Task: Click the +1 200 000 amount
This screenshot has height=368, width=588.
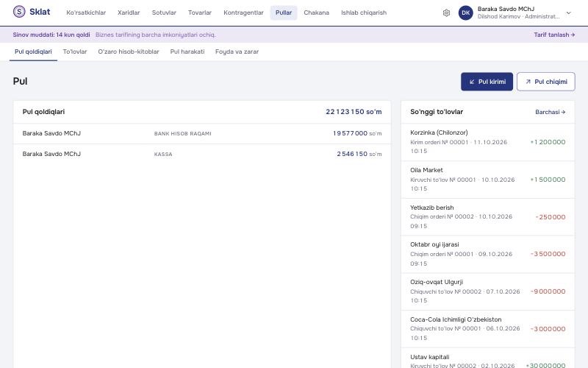Action: click(548, 142)
